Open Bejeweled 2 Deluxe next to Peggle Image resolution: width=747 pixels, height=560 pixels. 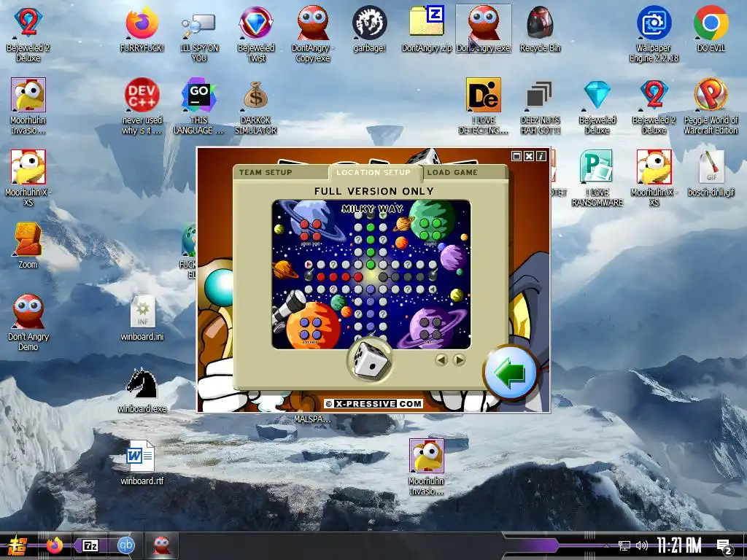(x=654, y=106)
